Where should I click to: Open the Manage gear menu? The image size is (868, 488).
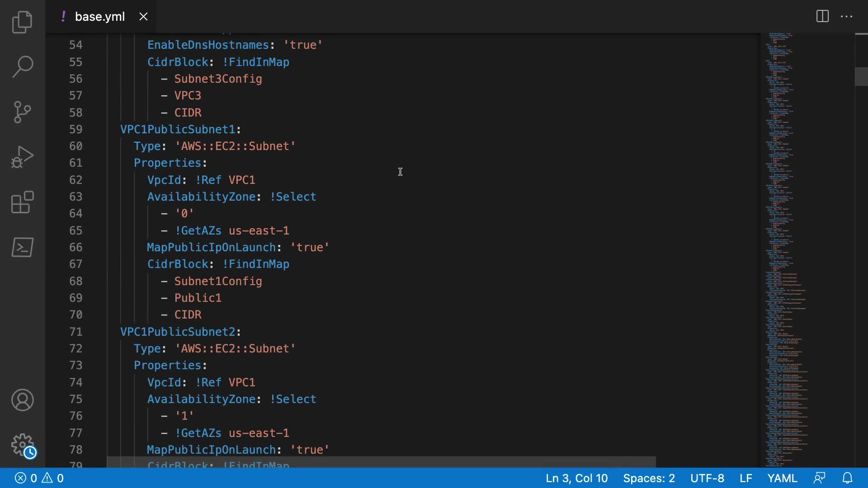point(22,445)
